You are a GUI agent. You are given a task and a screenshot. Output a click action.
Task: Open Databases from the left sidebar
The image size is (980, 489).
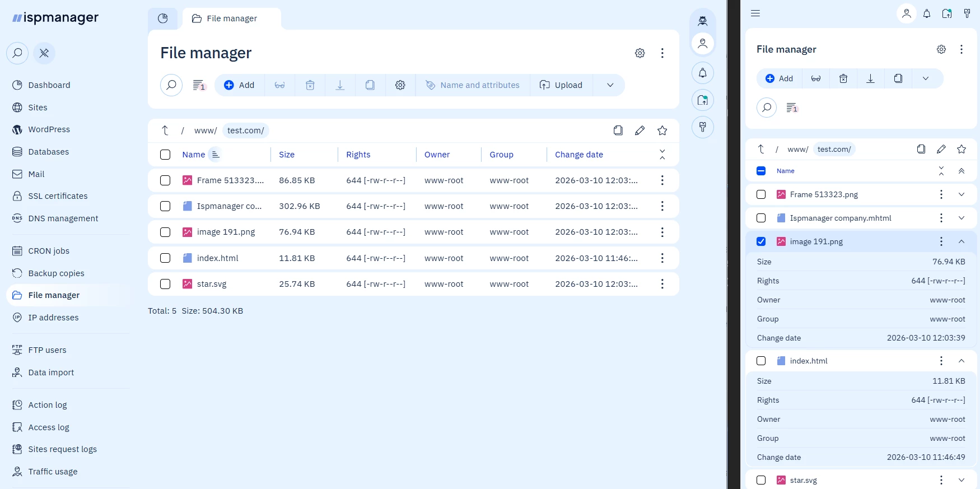48,152
